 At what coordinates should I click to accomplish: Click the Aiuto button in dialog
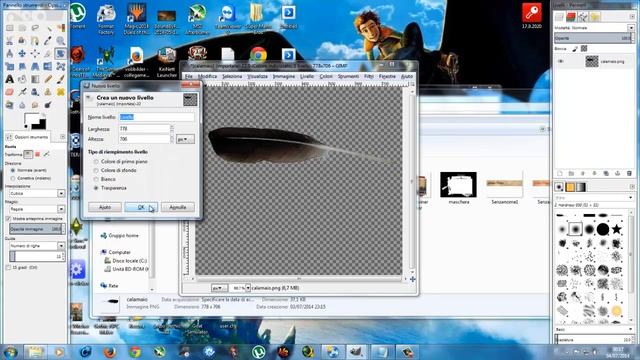tap(105, 207)
